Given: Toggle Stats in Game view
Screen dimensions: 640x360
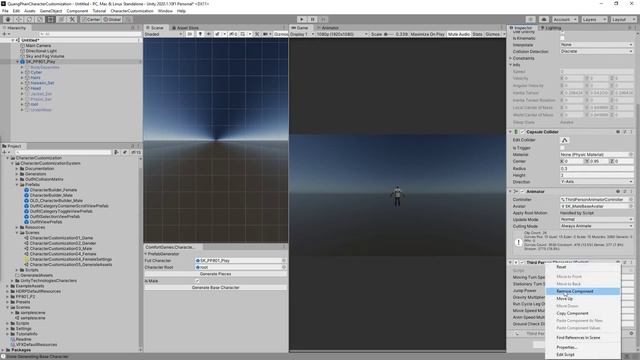Looking at the screenshot, I should (x=477, y=34).
